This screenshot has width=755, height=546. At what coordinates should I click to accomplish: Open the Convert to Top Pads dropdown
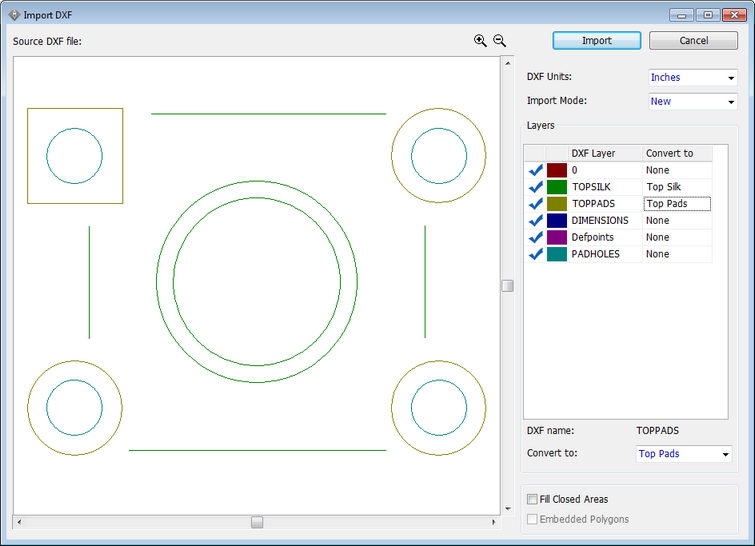tap(684, 454)
